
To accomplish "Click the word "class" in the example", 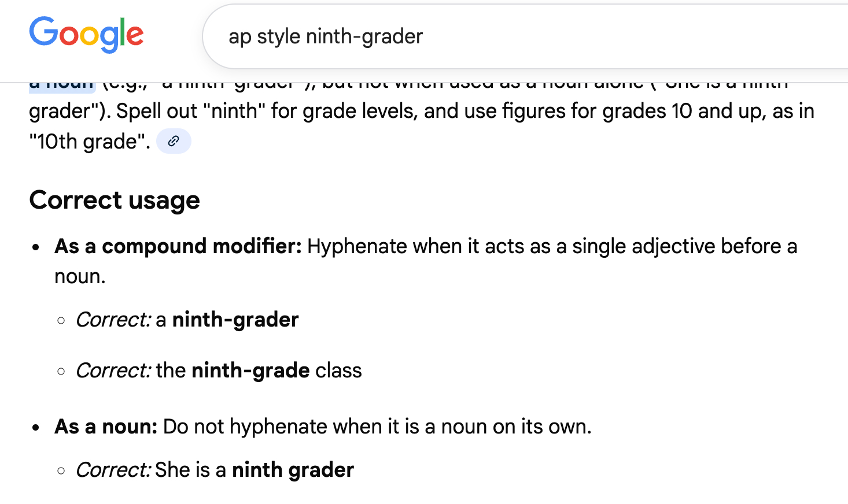I will click(x=338, y=370).
